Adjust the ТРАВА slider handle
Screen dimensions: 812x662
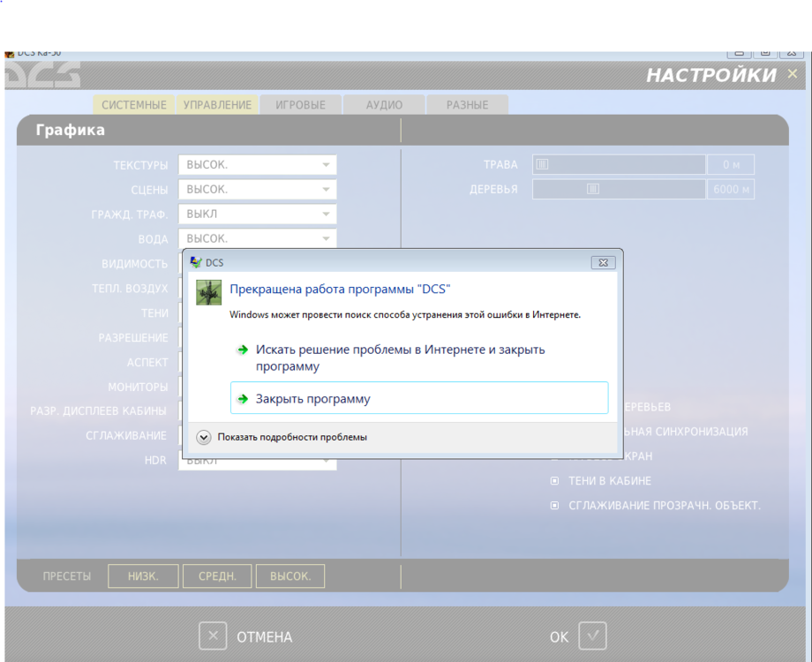[x=542, y=164]
